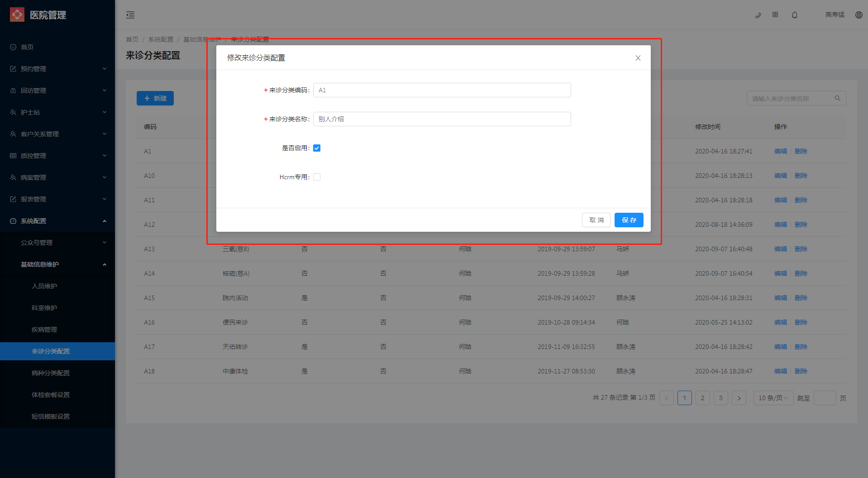Open 科室维护 menu item
Viewport: 868px width, 478px height.
[57, 308]
